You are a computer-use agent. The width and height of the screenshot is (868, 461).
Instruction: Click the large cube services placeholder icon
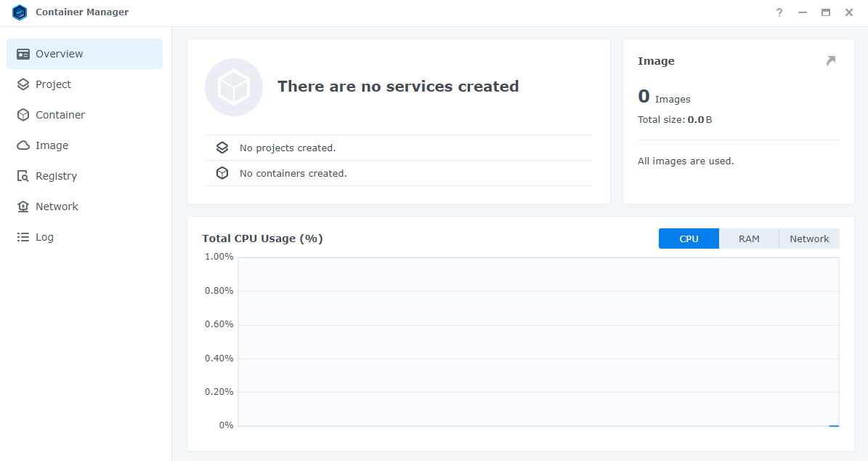tap(234, 87)
